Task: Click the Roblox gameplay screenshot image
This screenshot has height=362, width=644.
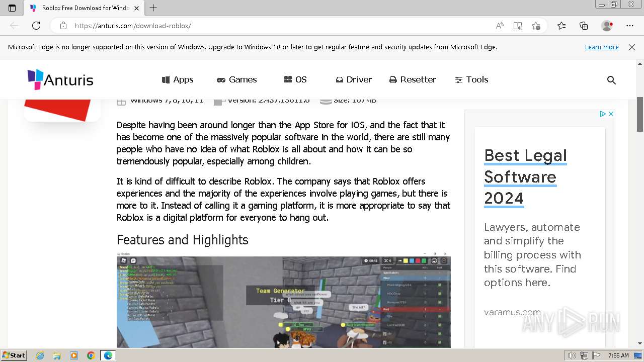Action: (x=283, y=300)
